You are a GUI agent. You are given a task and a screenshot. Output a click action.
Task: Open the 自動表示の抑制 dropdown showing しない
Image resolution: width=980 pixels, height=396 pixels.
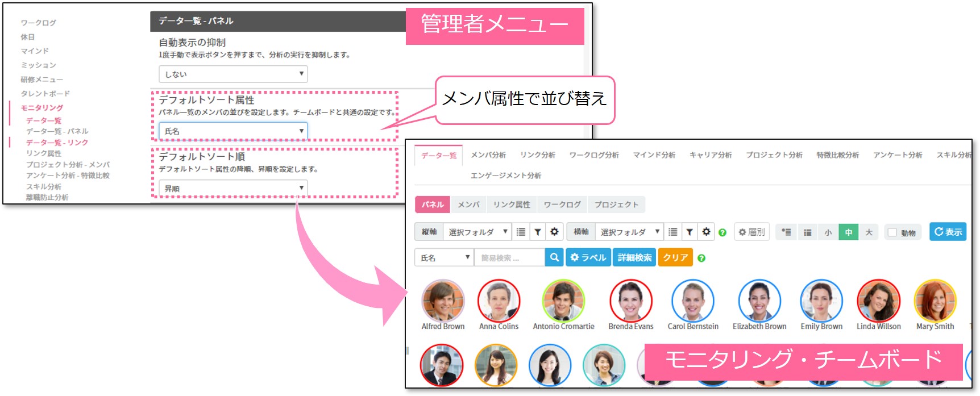pyautogui.click(x=233, y=74)
